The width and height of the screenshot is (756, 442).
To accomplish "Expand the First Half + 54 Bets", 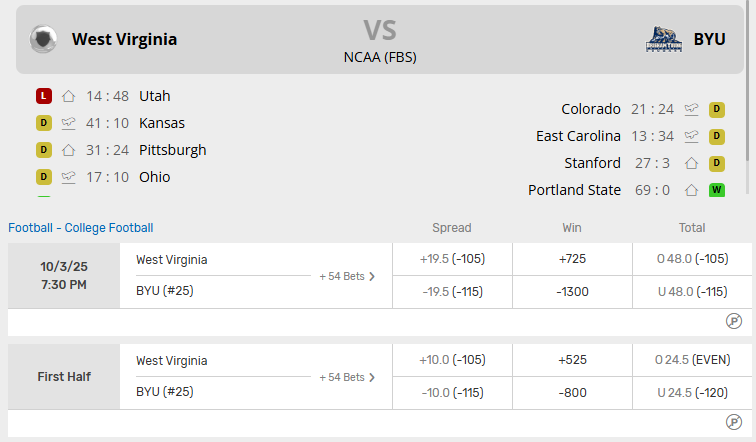I will [347, 377].
